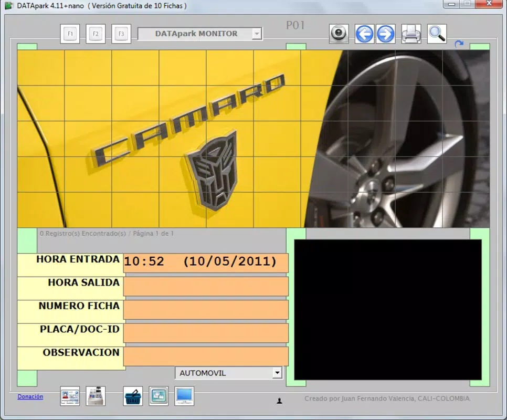The image size is (507, 420).
Task: Click the shopping basket icon
Action: click(133, 396)
